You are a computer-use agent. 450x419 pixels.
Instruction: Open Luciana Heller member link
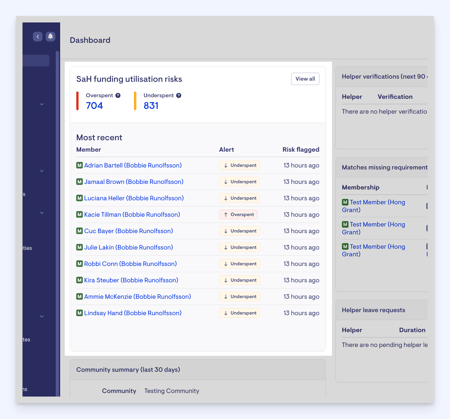tap(134, 198)
